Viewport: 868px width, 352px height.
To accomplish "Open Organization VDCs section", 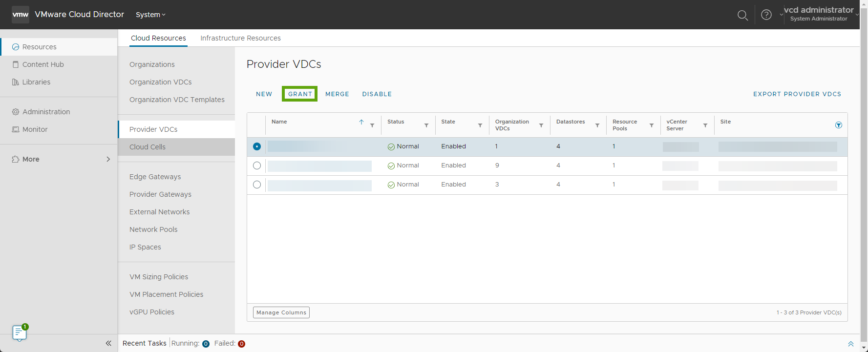I will [161, 82].
